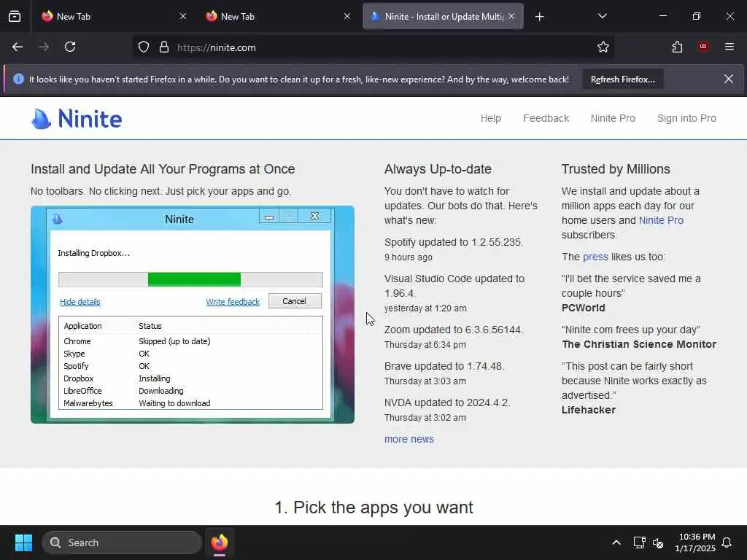Click the Refresh Firefox... button
The height and width of the screenshot is (560, 747).
click(x=623, y=79)
